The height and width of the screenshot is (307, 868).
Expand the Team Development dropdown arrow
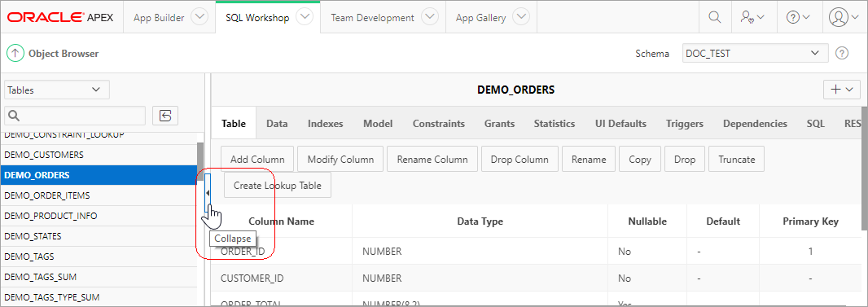pos(430,17)
